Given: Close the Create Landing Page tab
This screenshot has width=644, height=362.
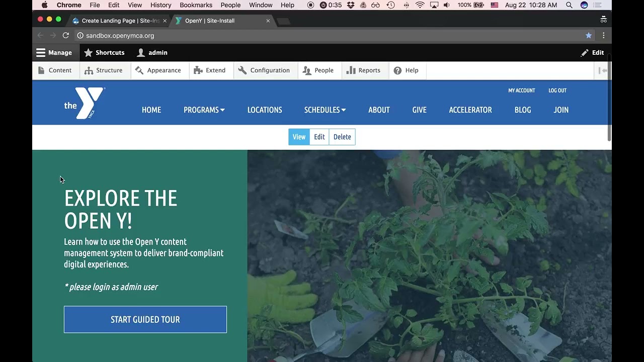Looking at the screenshot, I should [x=165, y=21].
